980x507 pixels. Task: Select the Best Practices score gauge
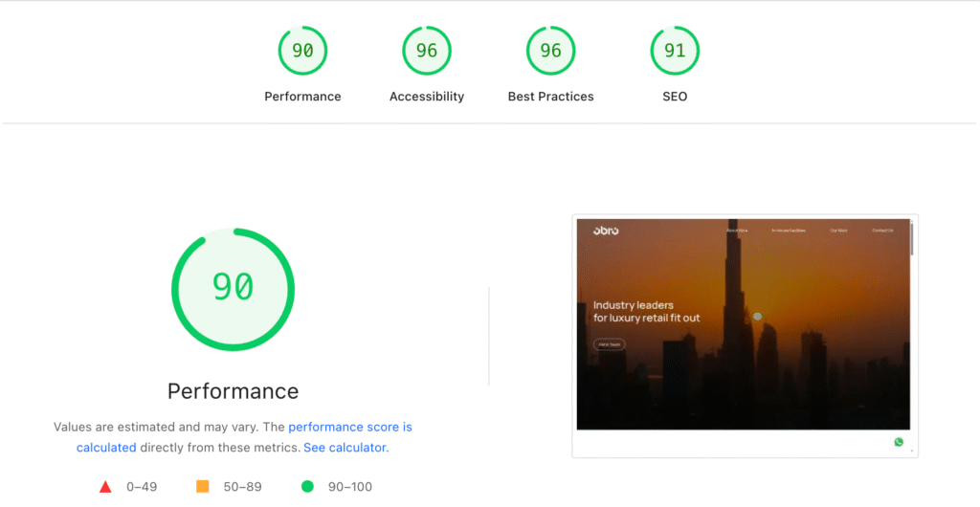coord(550,52)
